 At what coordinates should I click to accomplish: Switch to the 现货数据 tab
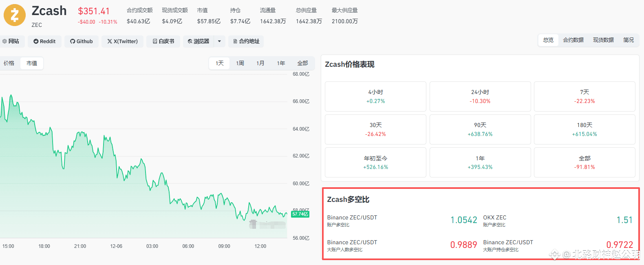(603, 40)
